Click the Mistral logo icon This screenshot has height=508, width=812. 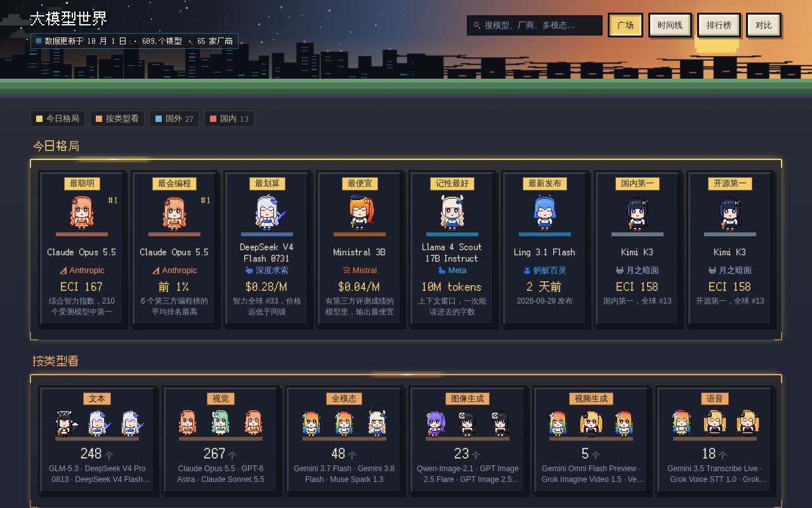[x=346, y=271]
